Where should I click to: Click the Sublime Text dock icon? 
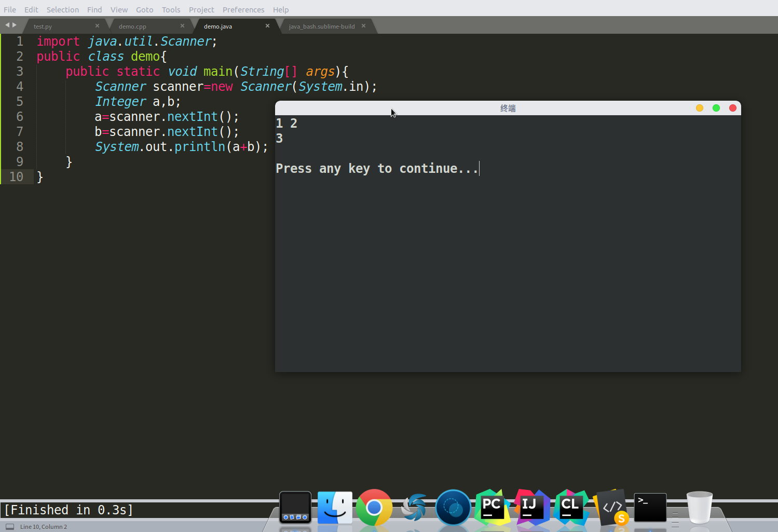tap(611, 507)
